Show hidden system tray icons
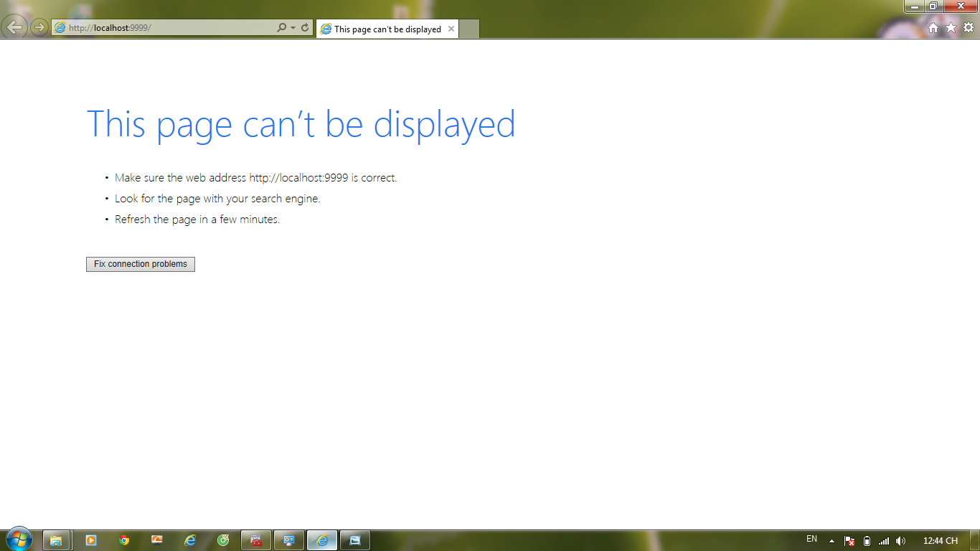 coord(831,541)
